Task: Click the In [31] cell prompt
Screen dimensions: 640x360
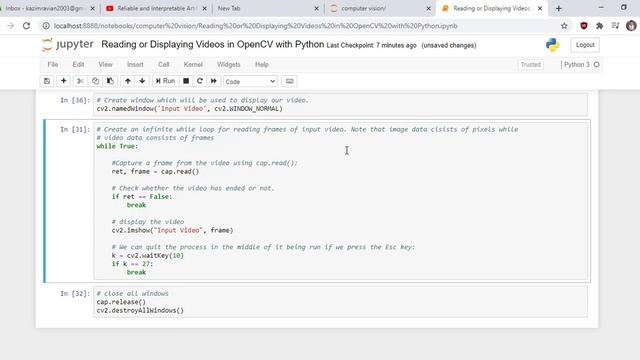Action: tap(75, 129)
